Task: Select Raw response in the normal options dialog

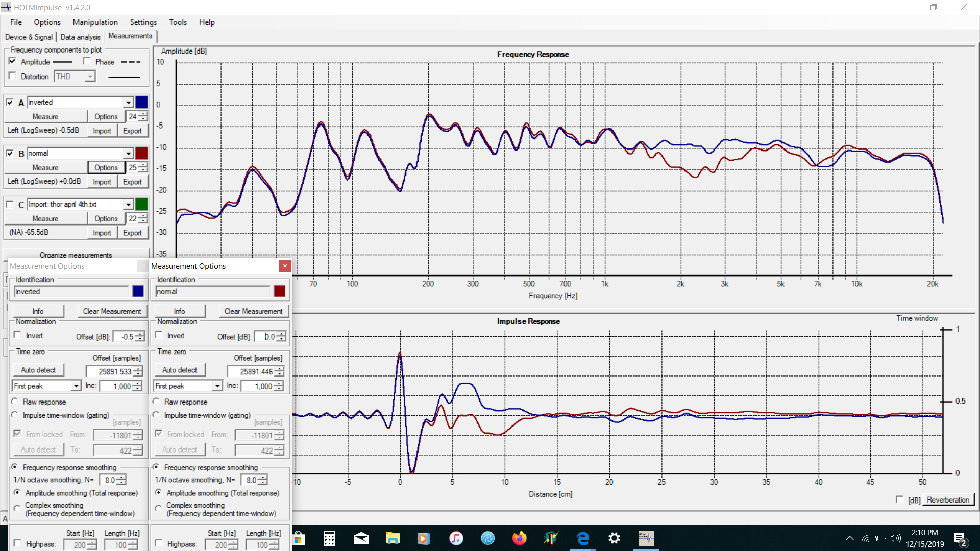Action: [x=156, y=402]
